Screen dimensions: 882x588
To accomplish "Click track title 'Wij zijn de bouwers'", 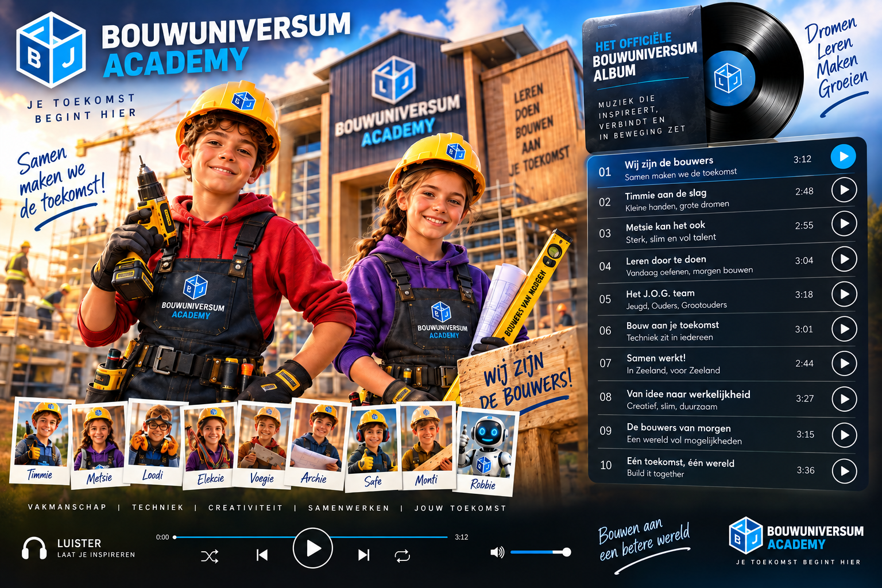I will 669,163.
